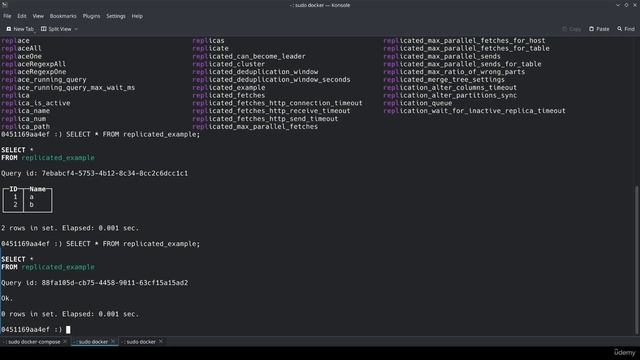The height and width of the screenshot is (360, 640).
Task: Switch to the sudo docker-compose tab
Action: [x=33, y=342]
